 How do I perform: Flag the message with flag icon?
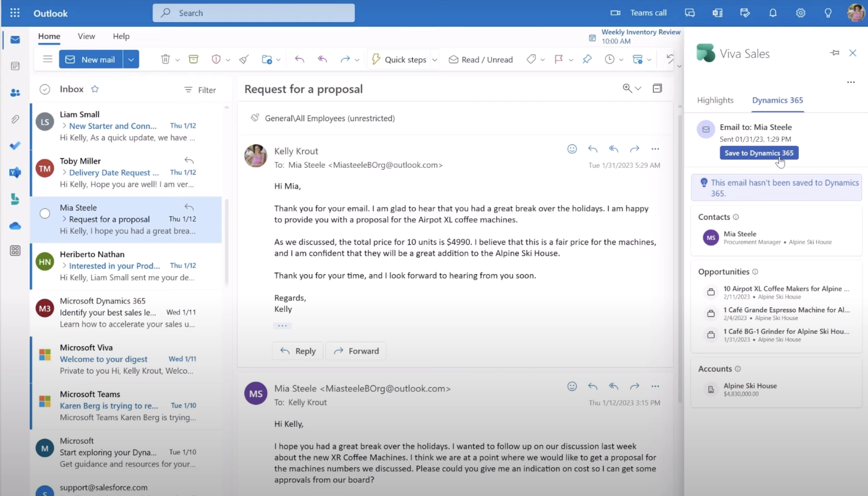point(559,59)
